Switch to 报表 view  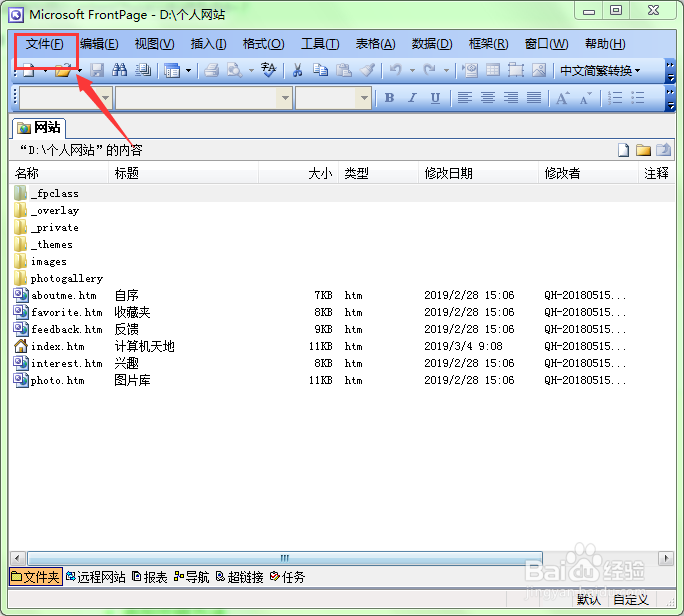[x=150, y=577]
